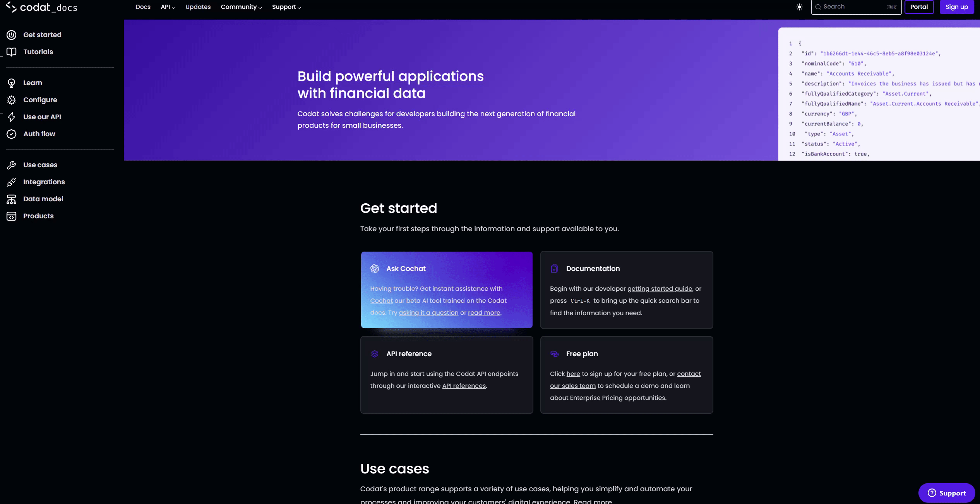980x504 pixels.
Task: Click the Get started power icon in sidebar
Action: coord(12,35)
